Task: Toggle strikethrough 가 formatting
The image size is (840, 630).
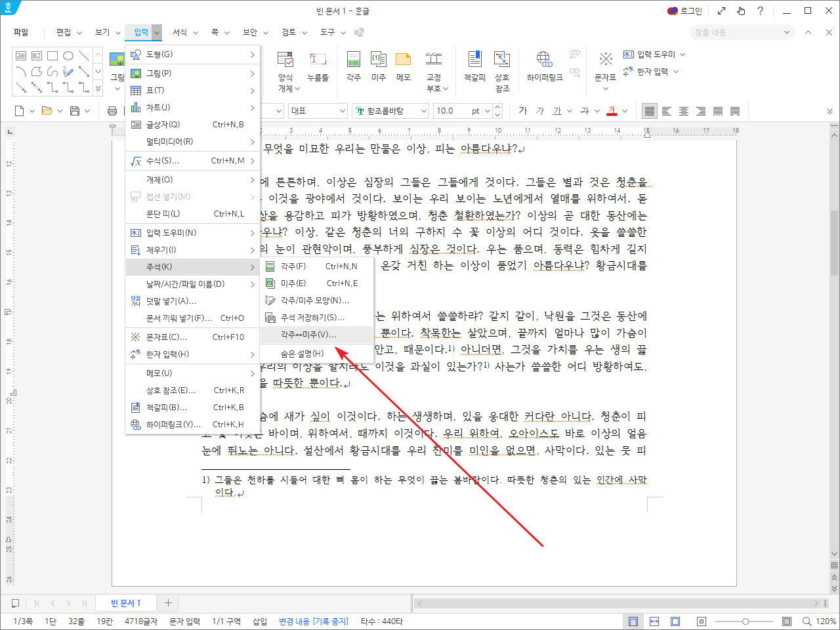Action: tap(585, 111)
